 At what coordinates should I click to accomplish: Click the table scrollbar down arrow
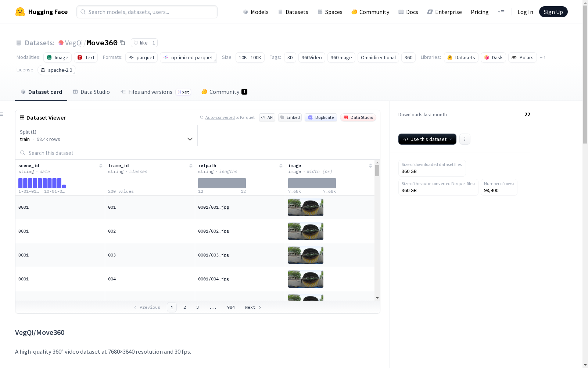(377, 298)
